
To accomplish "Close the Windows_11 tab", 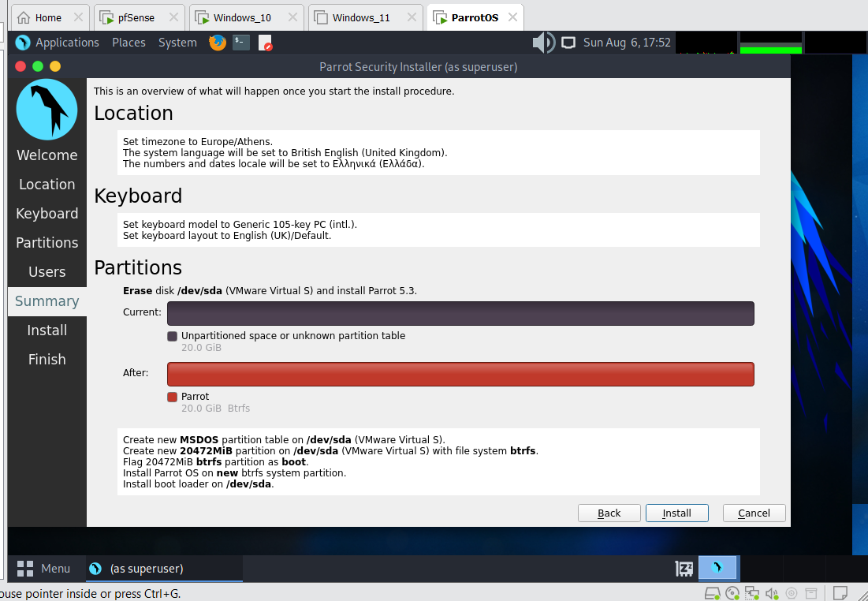I will [x=412, y=17].
